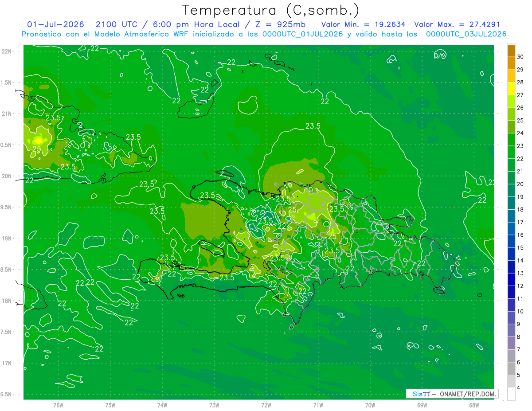Image resolution: width=532 pixels, height=411 pixels.
Task: Click the '22N' latitude axis label
Action: tap(7, 51)
